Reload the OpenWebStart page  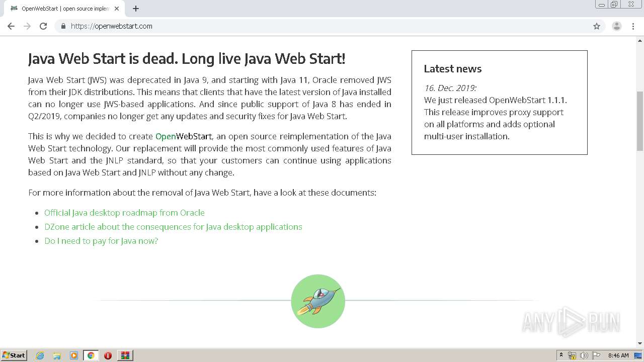point(43,26)
